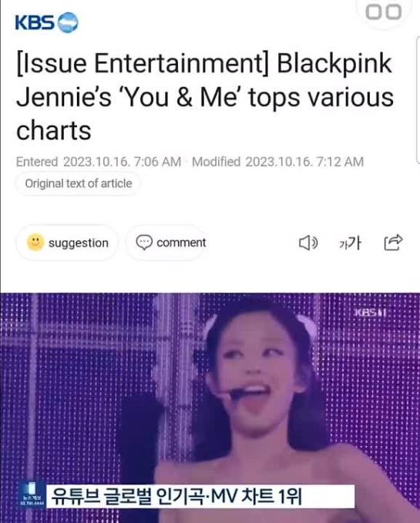
Task: Open the comment section via comment label
Action: click(x=181, y=243)
